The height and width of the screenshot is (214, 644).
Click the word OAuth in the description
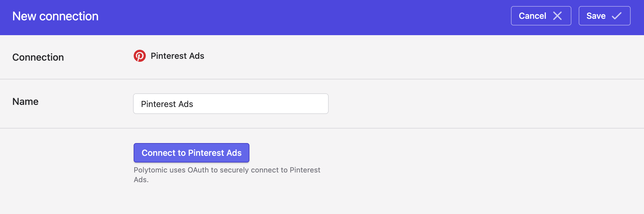[x=198, y=170]
